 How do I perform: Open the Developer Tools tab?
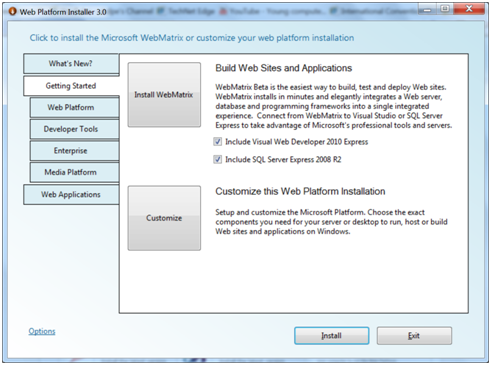[74, 129]
